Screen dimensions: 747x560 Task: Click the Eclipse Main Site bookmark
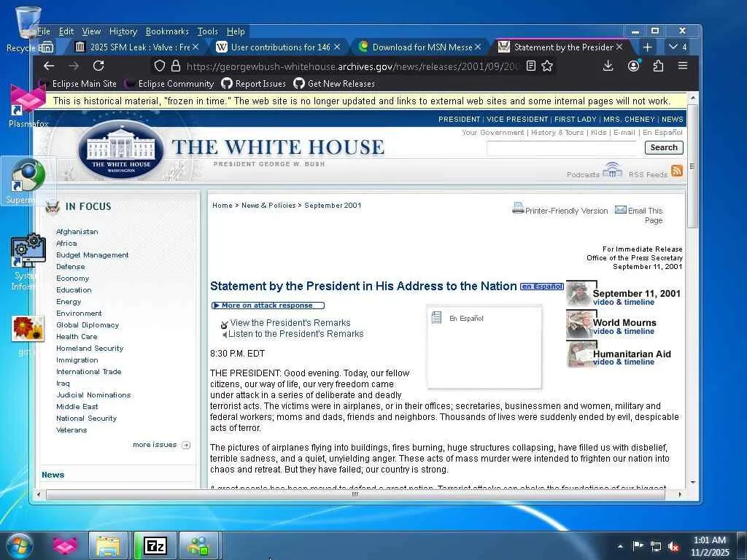(x=77, y=84)
